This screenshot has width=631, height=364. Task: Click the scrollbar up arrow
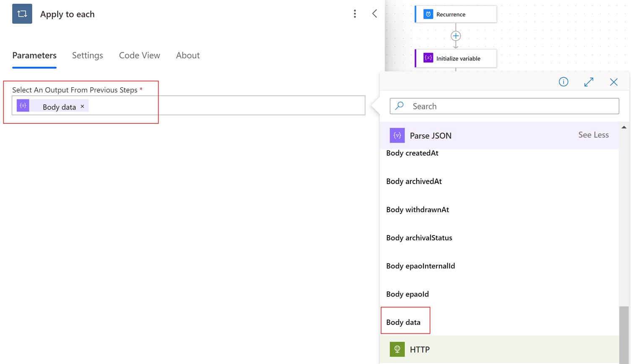624,127
